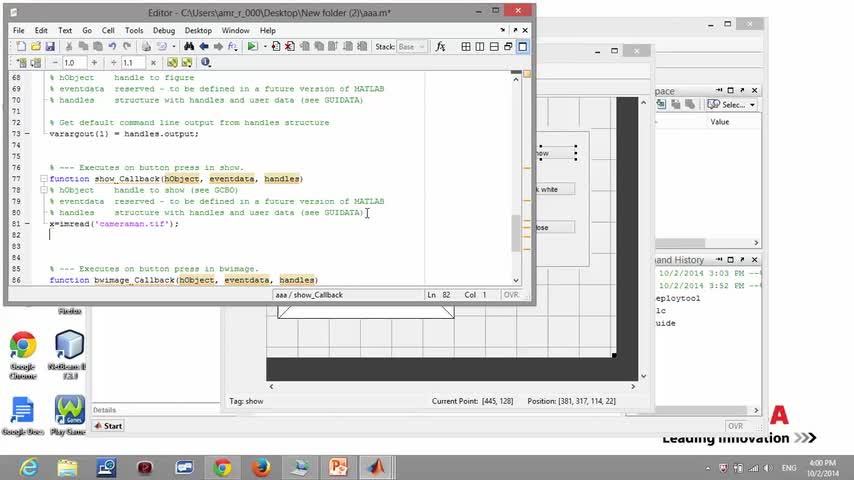This screenshot has width=854, height=480.
Task: Collapse the show_Callback function code fold
Action: tap(43, 179)
